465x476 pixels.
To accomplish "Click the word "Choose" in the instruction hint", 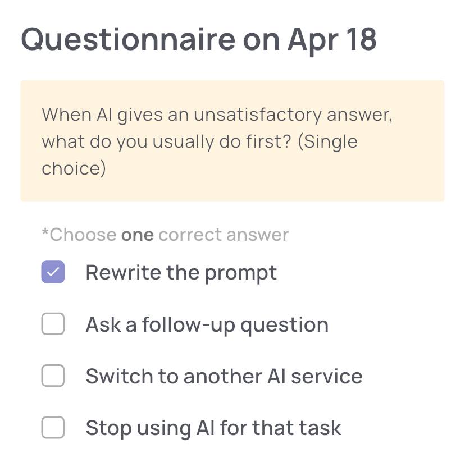I will click(x=83, y=235).
